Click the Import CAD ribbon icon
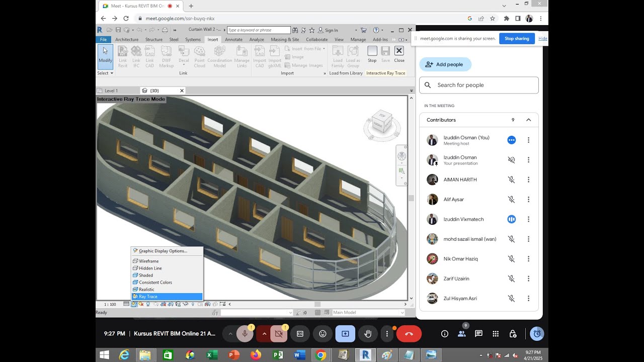644x362 pixels. pos(260,57)
